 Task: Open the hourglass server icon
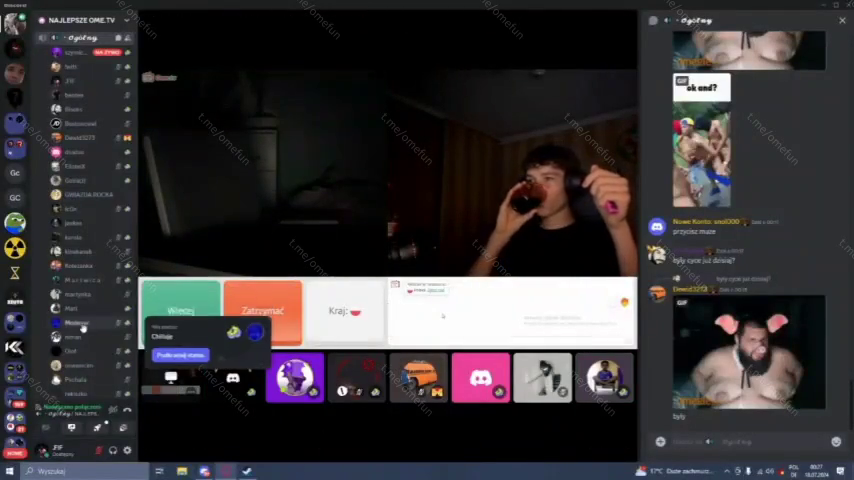15,273
